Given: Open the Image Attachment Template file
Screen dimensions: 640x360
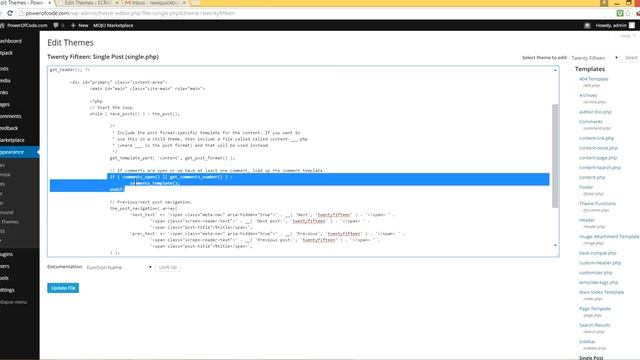Looking at the screenshot, I should [x=609, y=236].
